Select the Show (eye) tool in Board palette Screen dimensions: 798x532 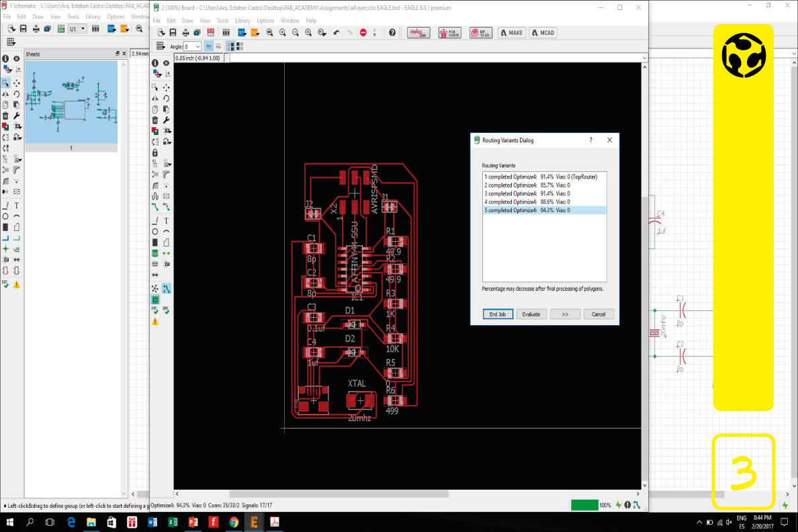click(x=166, y=62)
